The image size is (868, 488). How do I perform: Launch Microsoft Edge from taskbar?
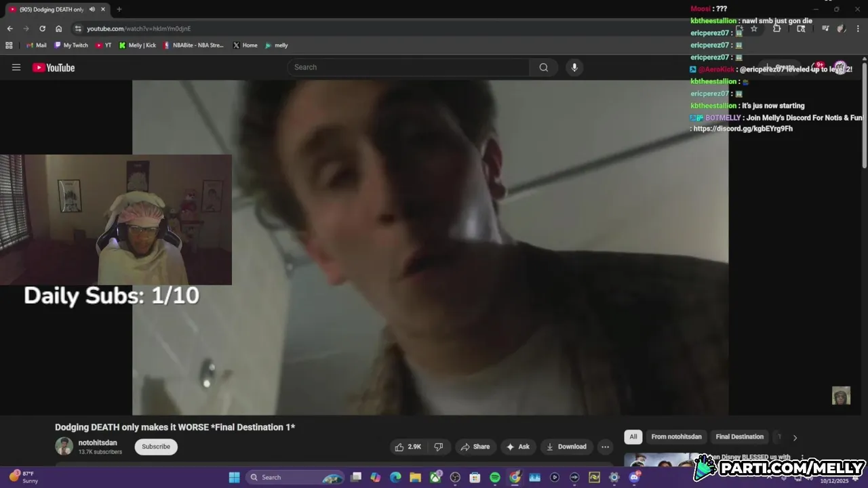[x=395, y=477]
